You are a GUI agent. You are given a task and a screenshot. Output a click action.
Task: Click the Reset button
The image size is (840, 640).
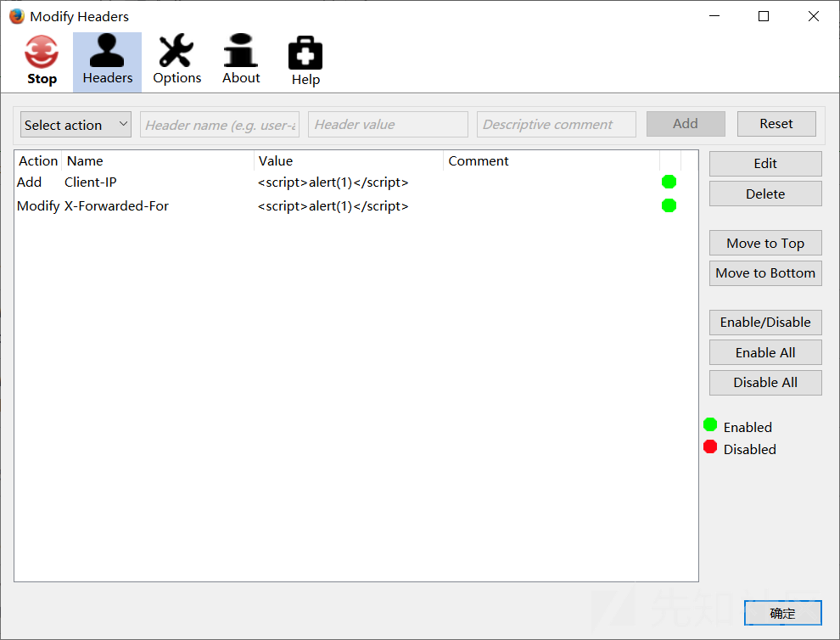coord(776,124)
